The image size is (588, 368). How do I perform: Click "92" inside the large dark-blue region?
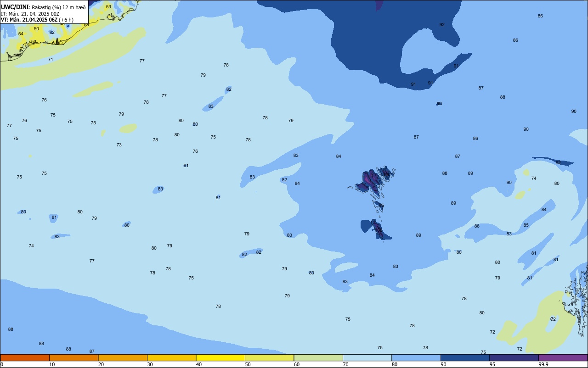442,25
